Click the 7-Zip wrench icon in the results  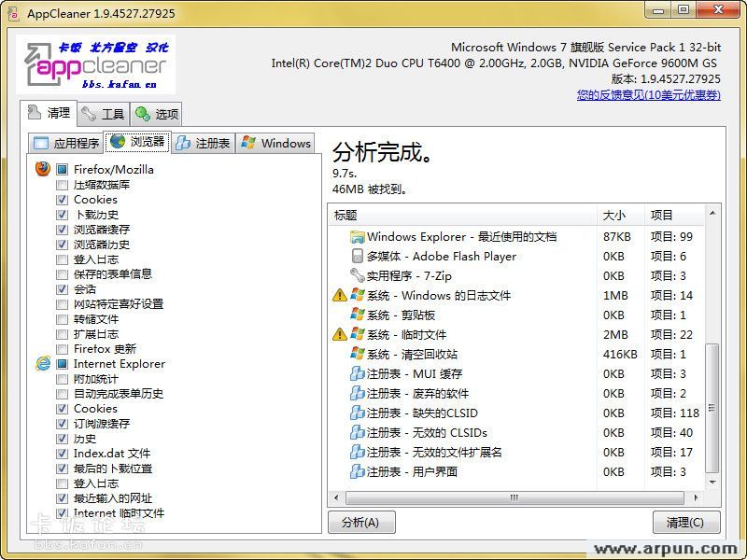(359, 275)
